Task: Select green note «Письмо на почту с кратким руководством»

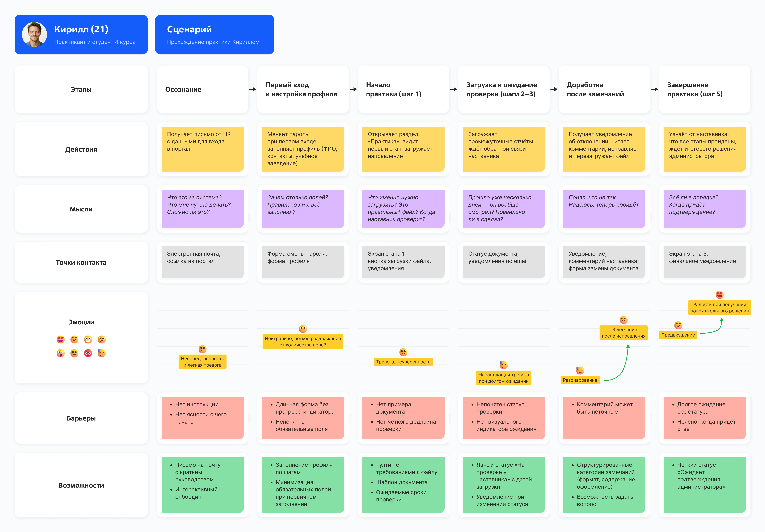Action: click(x=203, y=485)
